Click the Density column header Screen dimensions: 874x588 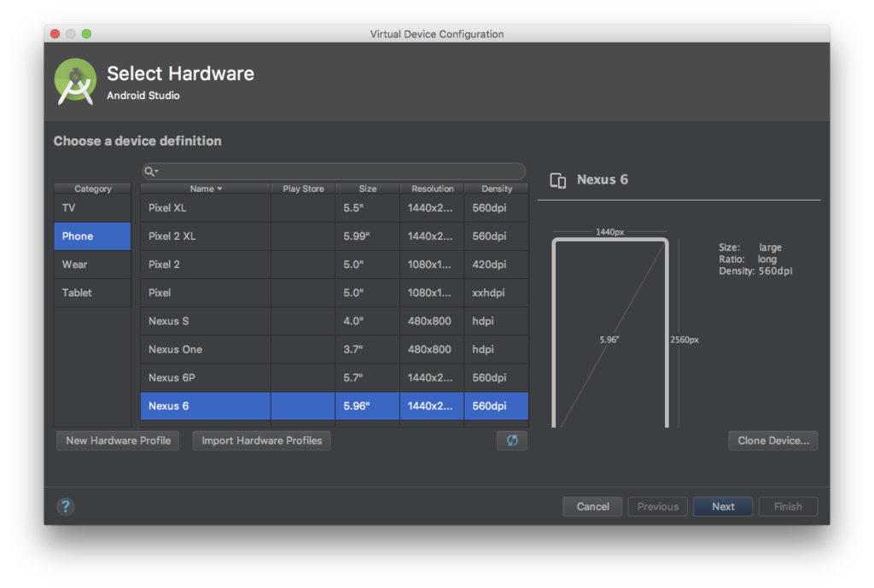[497, 189]
